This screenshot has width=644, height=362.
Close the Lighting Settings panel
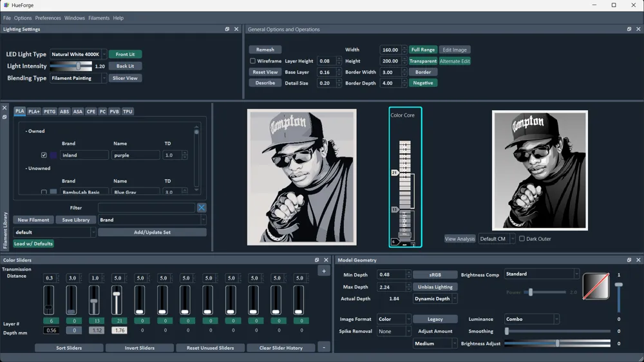236,29
